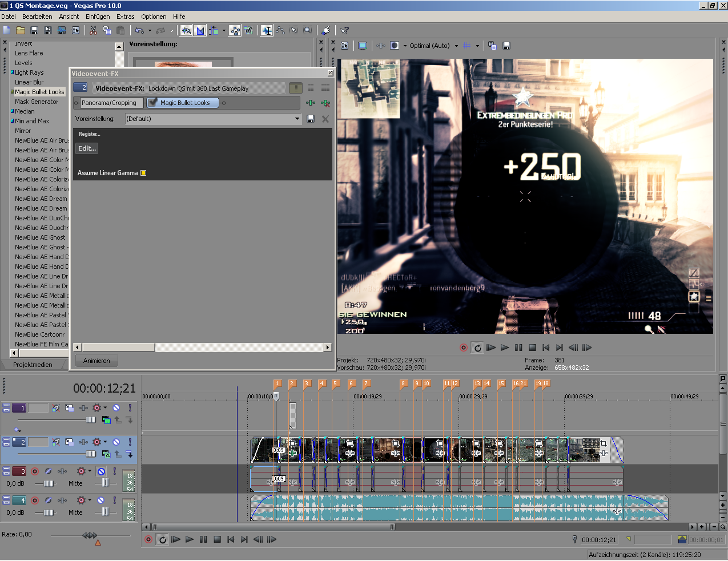Open the Extras menu

126,17
